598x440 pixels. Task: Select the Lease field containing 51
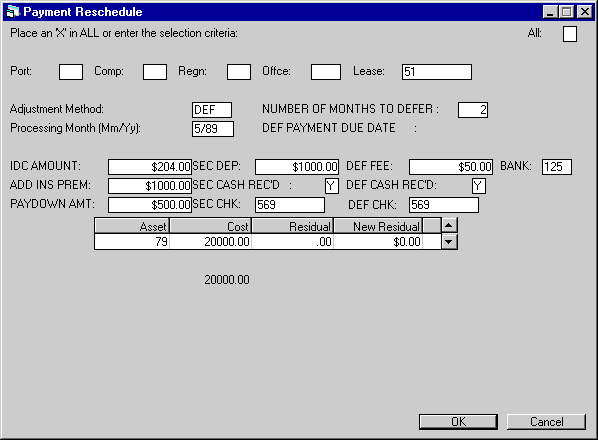437,72
